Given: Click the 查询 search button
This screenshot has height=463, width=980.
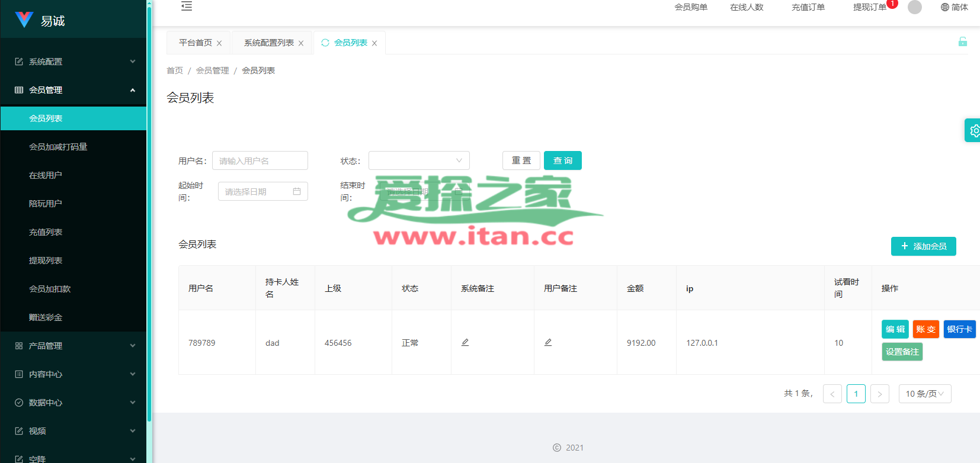Looking at the screenshot, I should (x=562, y=160).
